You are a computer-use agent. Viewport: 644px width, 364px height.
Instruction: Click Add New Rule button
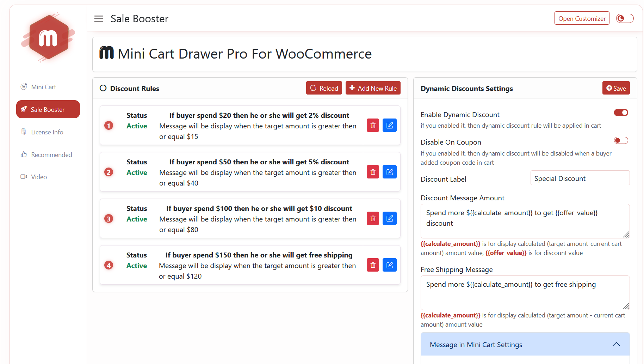click(x=373, y=88)
